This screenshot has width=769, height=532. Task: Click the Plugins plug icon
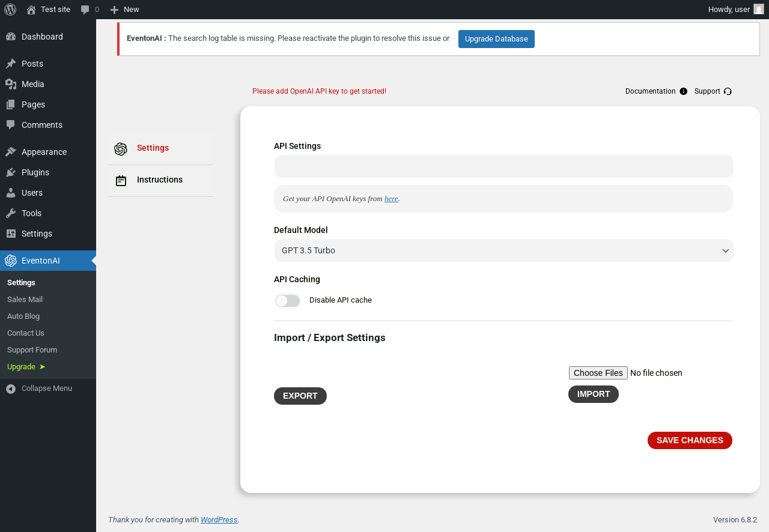[x=11, y=172]
